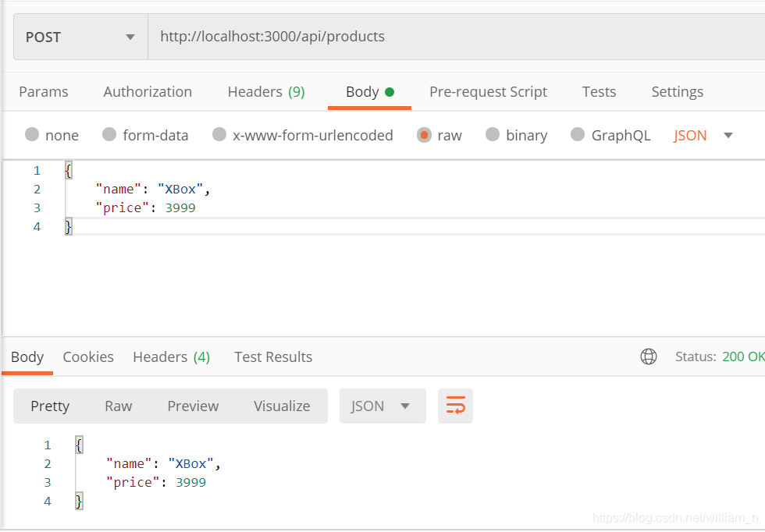Click the closing brace in response body
The width and height of the screenshot is (765, 532).
[x=79, y=502]
